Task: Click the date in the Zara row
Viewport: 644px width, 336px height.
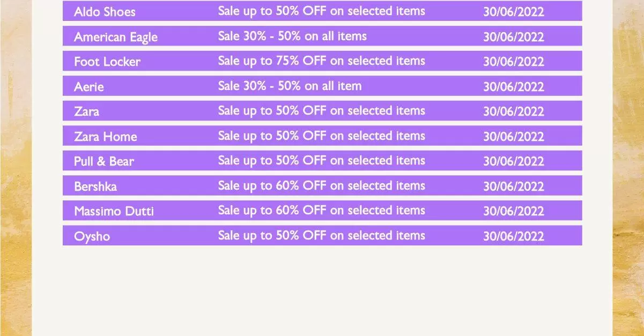Action: tap(514, 111)
